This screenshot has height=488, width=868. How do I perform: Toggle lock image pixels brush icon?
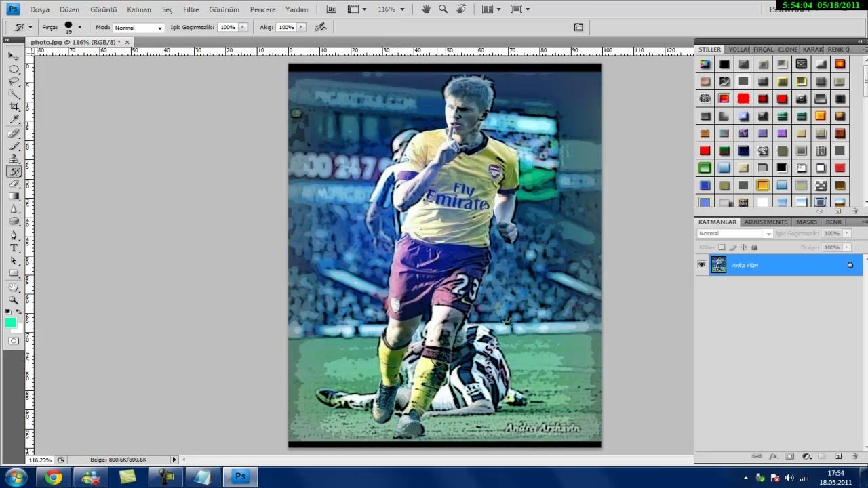(x=732, y=247)
